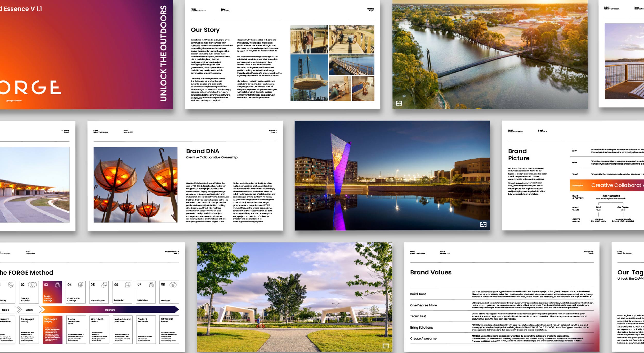Click the 'Construct seamlessly' card

coord(146,330)
